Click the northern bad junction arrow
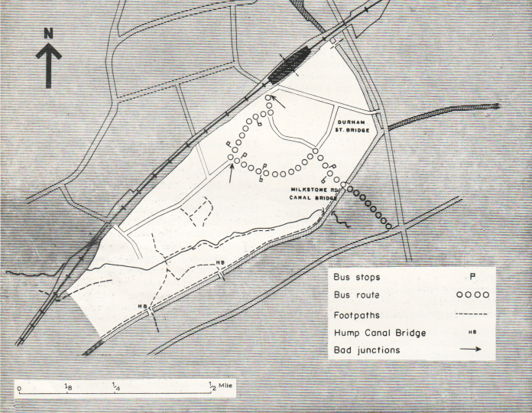 (x=280, y=101)
